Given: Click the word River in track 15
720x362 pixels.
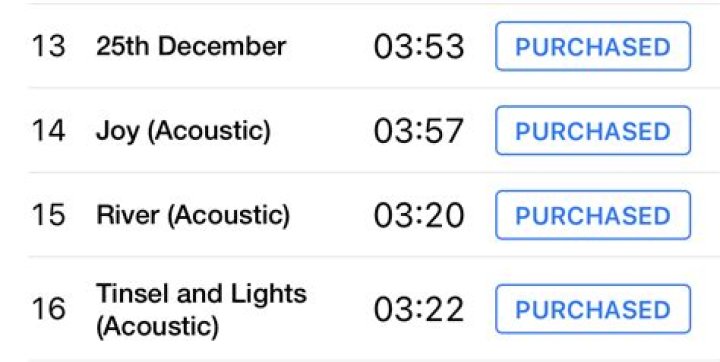Looking at the screenshot, I should pyautogui.click(x=128, y=215).
